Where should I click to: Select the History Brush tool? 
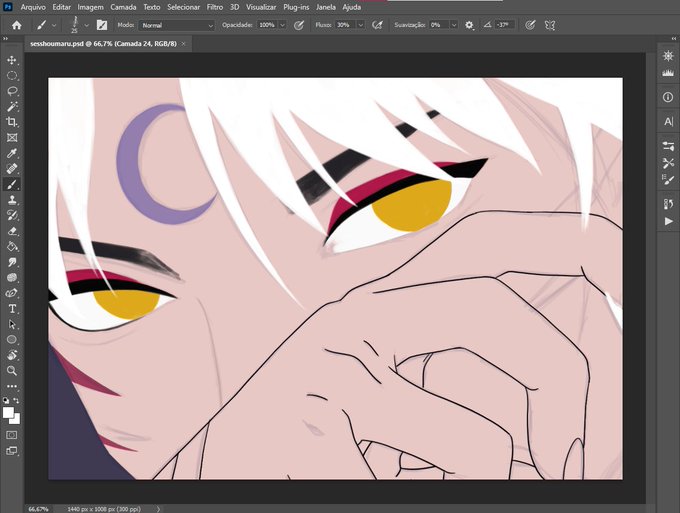[x=12, y=216]
